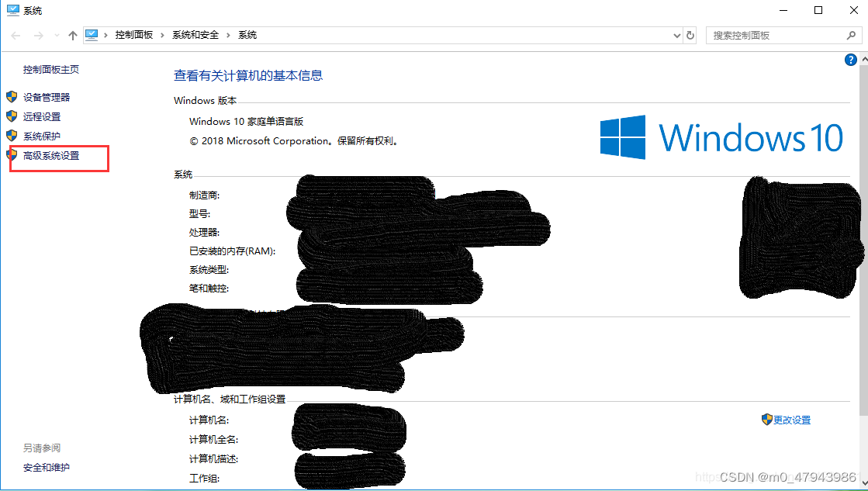This screenshot has height=491, width=868.
Task: Go up one level with up arrow
Action: [72, 36]
